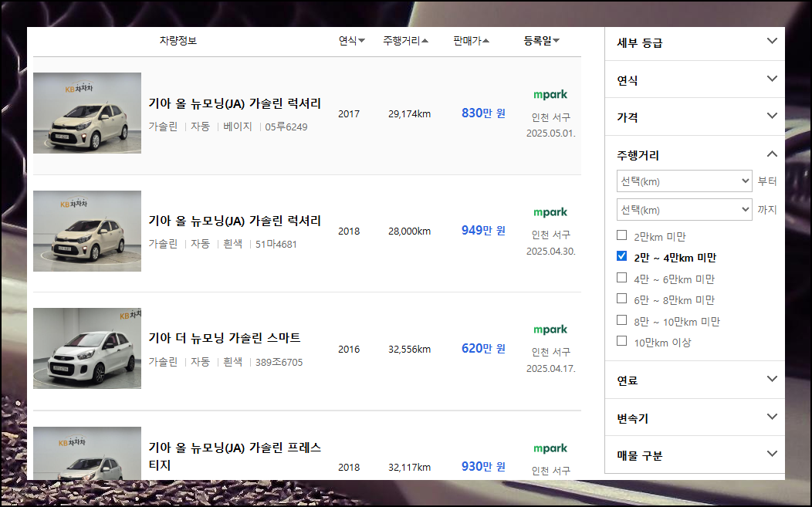Open thumbnail of 51마4681 Morning
The height and width of the screenshot is (507, 812).
pos(87,231)
